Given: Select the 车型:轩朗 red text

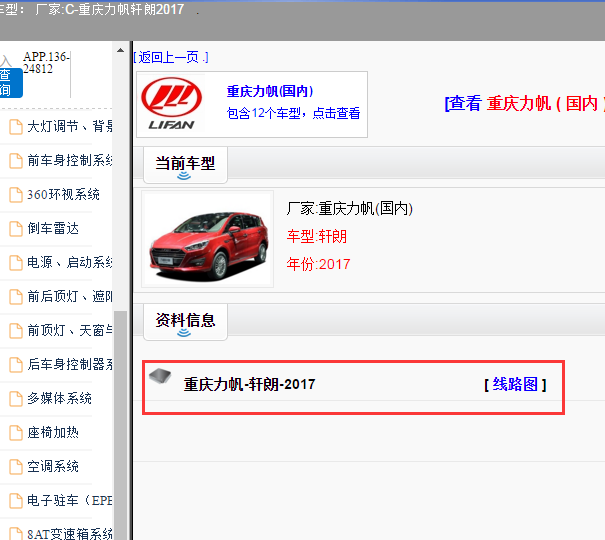Looking at the screenshot, I should pos(317,236).
